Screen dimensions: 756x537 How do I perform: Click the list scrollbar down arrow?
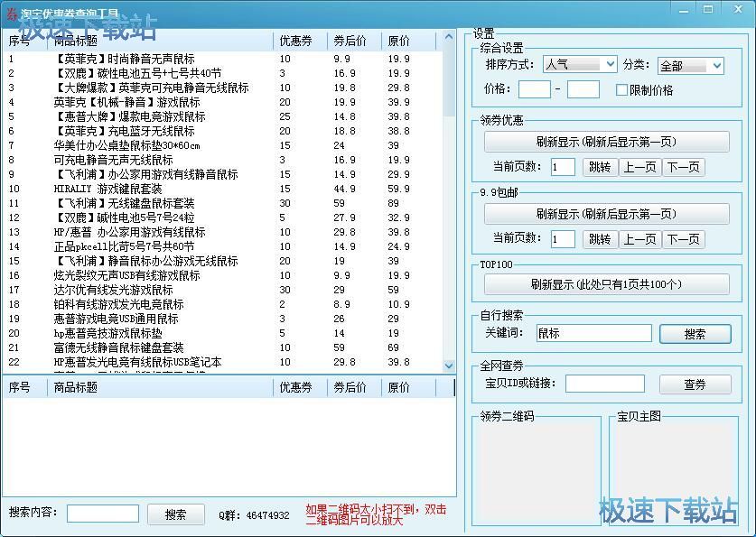point(449,366)
